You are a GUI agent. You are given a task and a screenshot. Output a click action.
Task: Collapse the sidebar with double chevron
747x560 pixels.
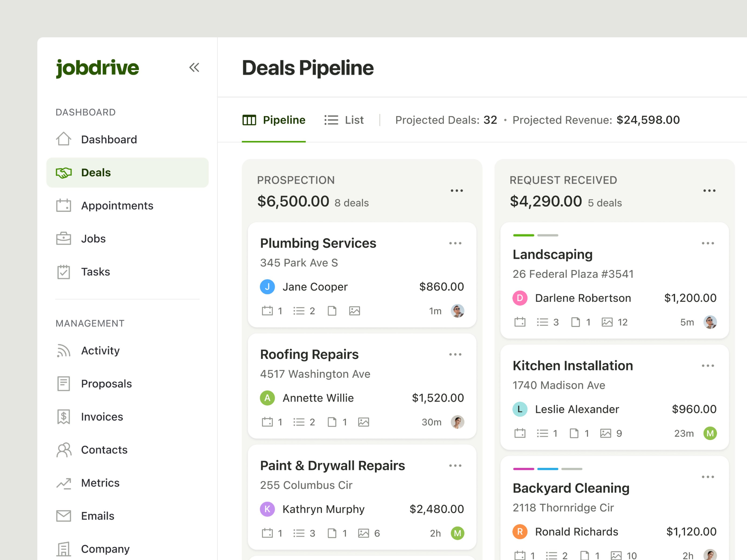[194, 67]
